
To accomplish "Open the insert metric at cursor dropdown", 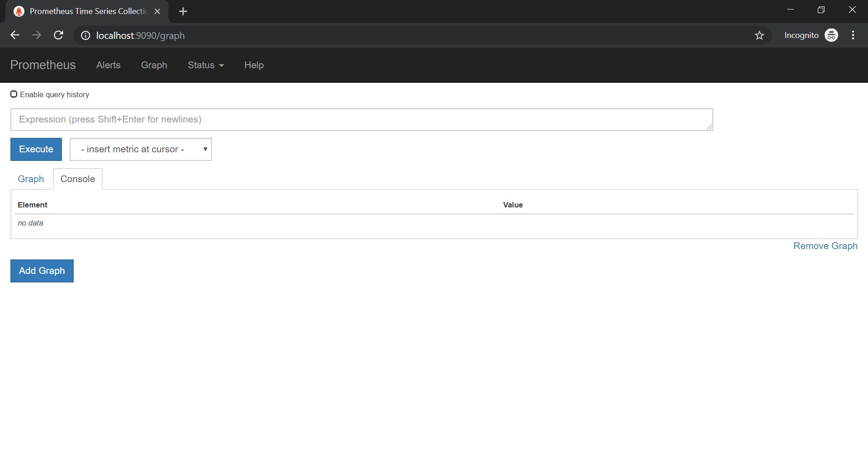I will (141, 149).
